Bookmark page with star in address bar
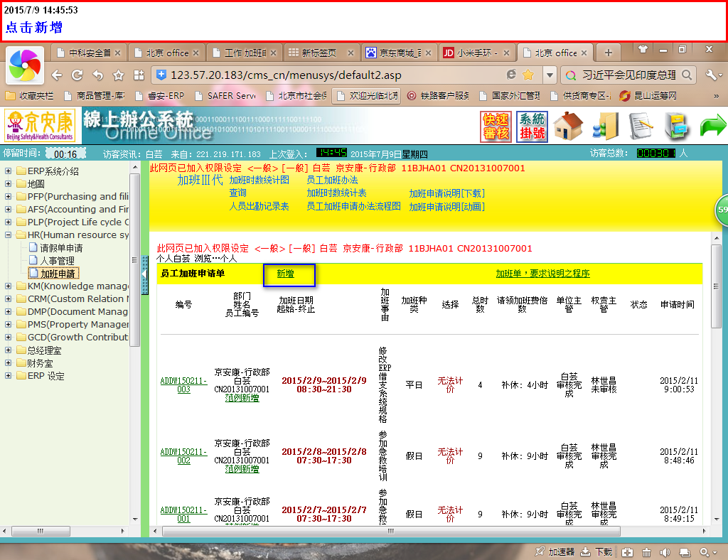Image resolution: width=728 pixels, height=560 pixels. (528, 75)
